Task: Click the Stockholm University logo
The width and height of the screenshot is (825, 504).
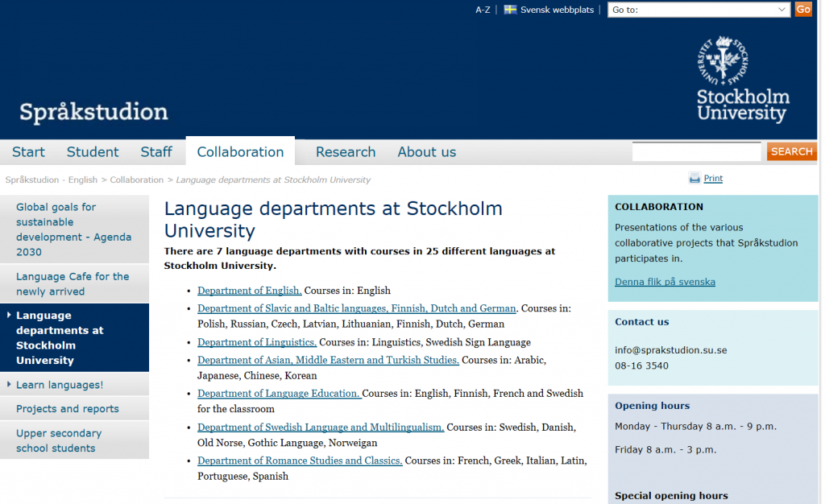Action: (742, 79)
